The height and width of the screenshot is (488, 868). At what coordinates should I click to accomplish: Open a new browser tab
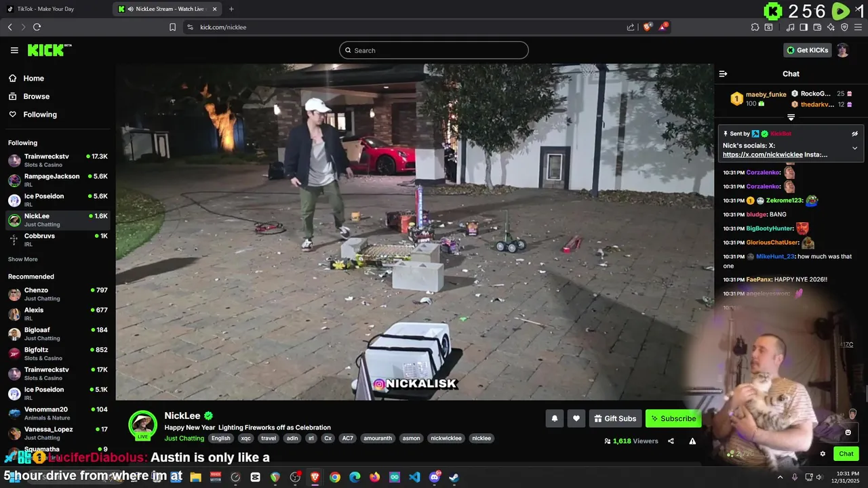(x=231, y=9)
